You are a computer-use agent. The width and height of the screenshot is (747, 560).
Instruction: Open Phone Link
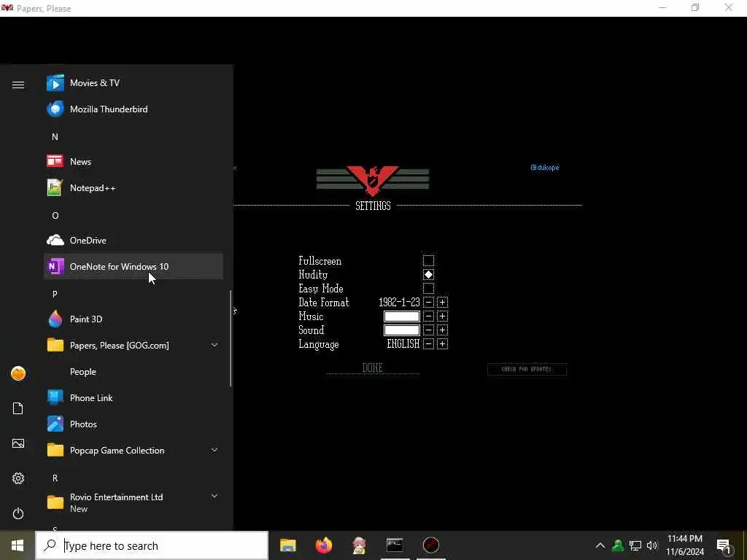(133, 397)
